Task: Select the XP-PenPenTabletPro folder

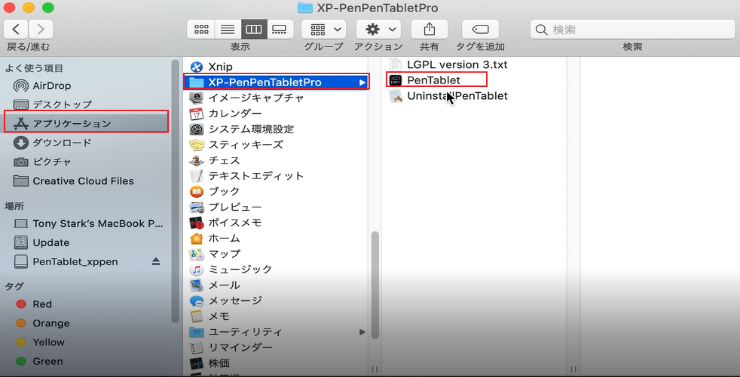Action: pos(276,82)
